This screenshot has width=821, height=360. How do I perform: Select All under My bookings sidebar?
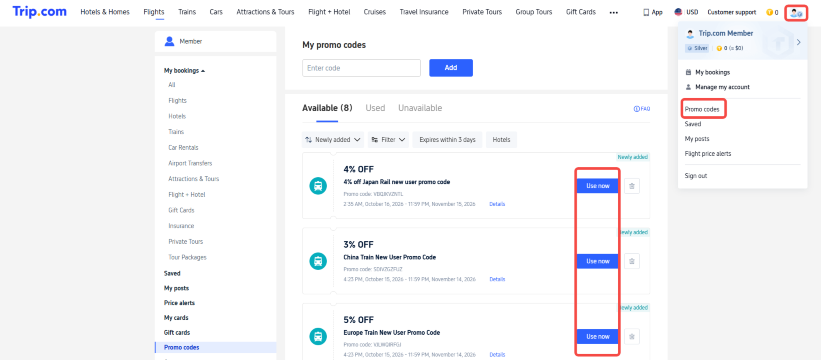click(172, 85)
